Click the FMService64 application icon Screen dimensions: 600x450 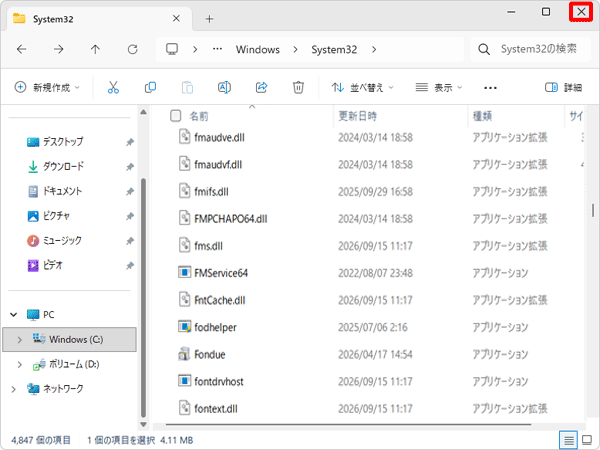[x=184, y=272]
